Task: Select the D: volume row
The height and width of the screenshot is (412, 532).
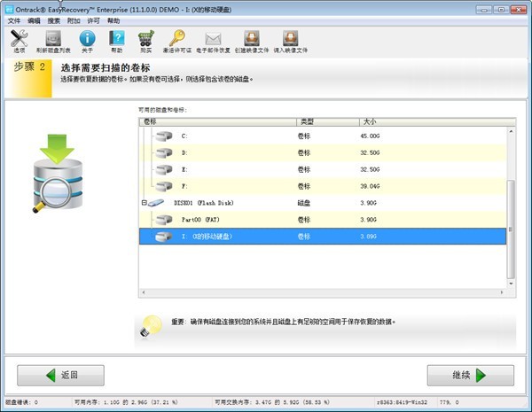Action: pos(323,152)
